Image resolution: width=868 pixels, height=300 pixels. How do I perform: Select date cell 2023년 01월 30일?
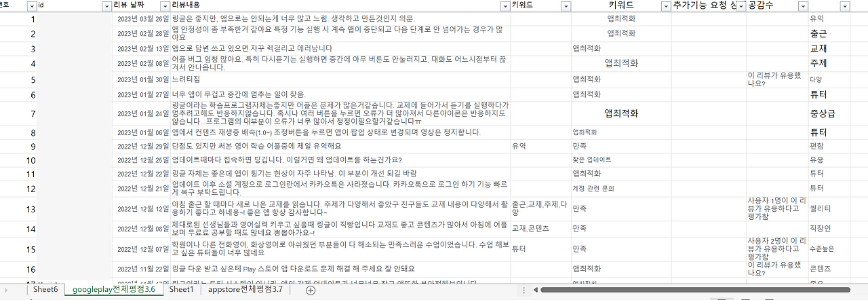coord(142,79)
